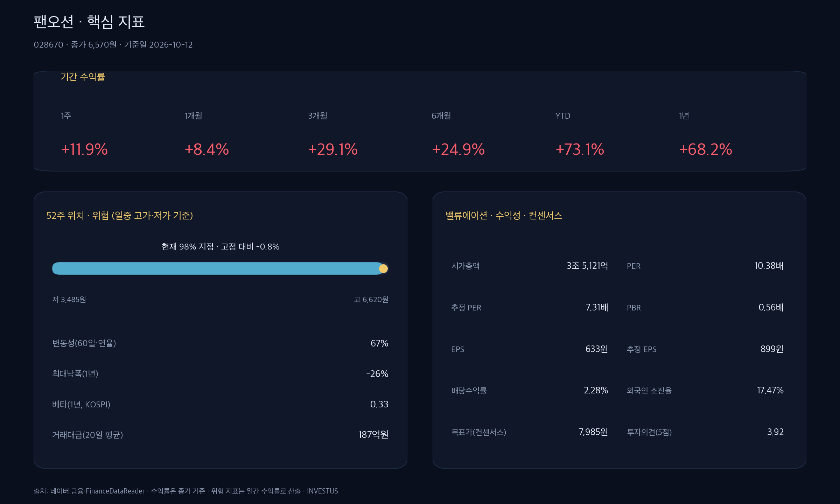Select the 1주 return value +11.9%

coord(84,149)
